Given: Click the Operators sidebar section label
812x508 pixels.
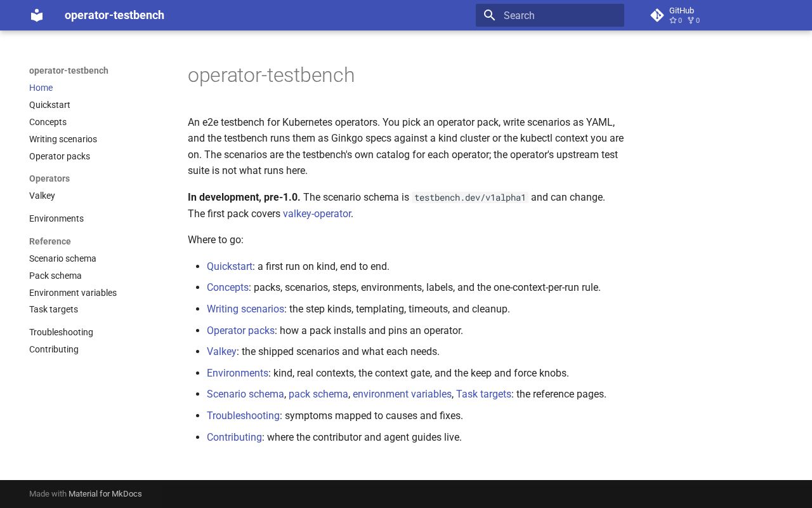Looking at the screenshot, I should [x=49, y=178].
